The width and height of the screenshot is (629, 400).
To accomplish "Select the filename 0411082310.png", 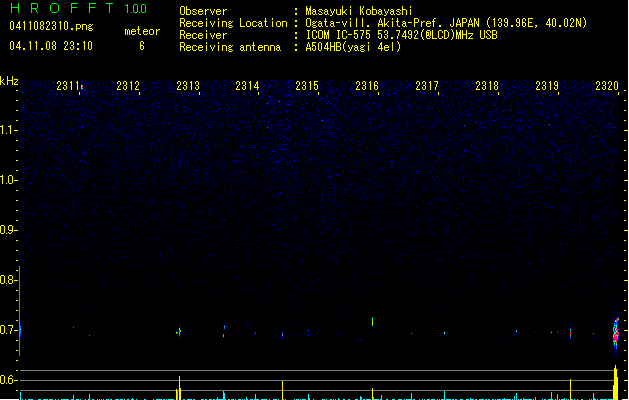I will click(x=51, y=26).
